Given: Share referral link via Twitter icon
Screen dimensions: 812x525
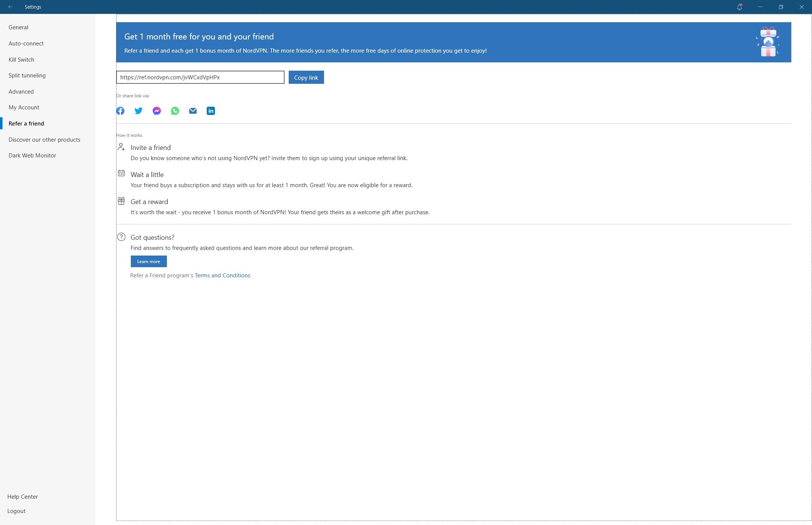Looking at the screenshot, I should click(x=138, y=111).
